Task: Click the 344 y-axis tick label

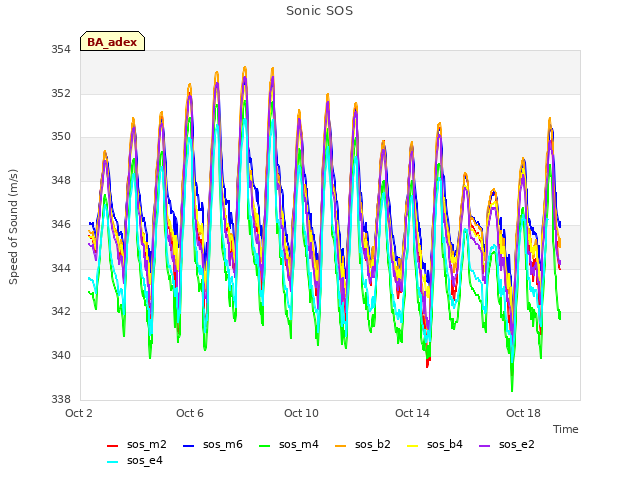Action: click(x=61, y=268)
